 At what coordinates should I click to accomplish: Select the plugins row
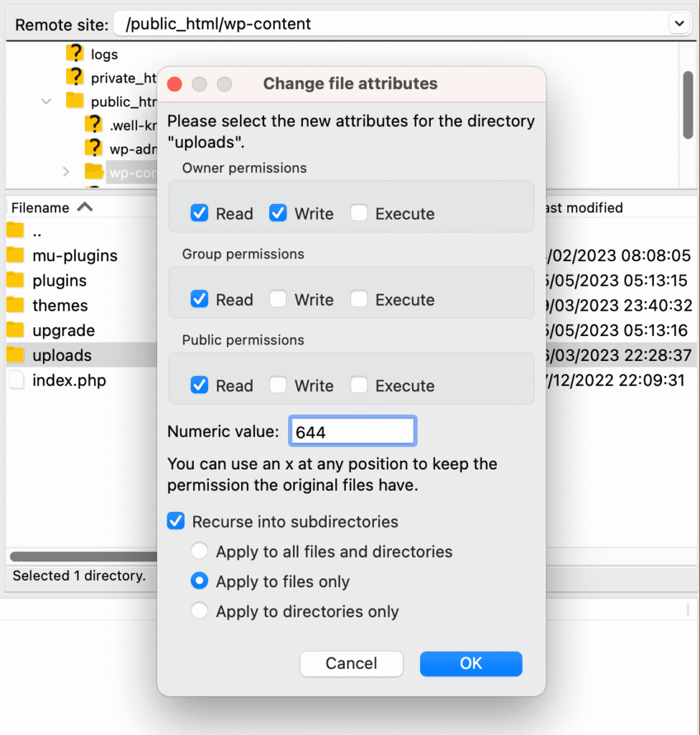[x=60, y=281]
